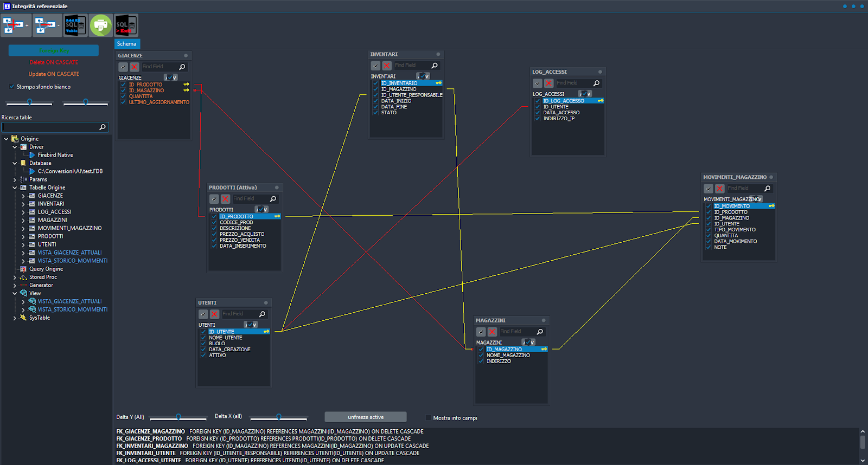Uncheck RUOLO field in UTENTI
The image size is (868, 465).
(203, 344)
